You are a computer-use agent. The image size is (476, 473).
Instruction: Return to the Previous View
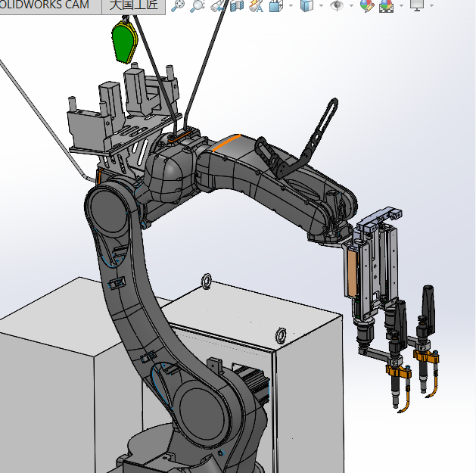pos(217,5)
